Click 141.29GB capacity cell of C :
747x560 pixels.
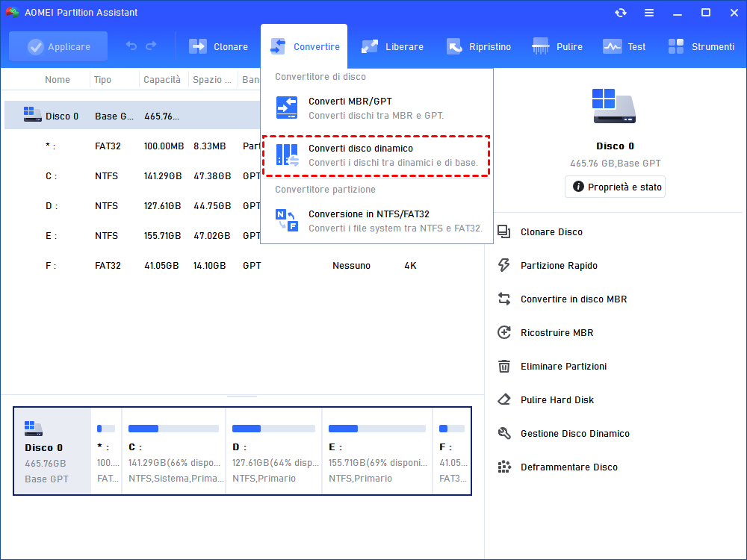pyautogui.click(x=163, y=176)
